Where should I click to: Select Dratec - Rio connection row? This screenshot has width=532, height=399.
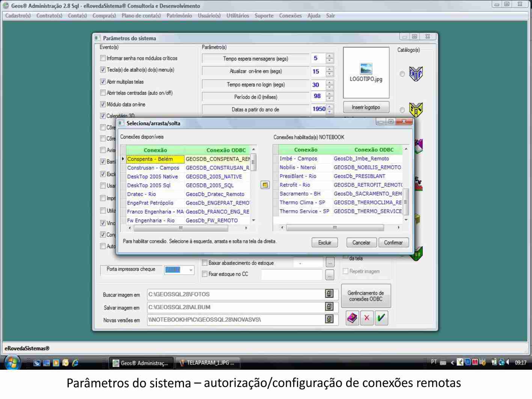[x=188, y=194]
